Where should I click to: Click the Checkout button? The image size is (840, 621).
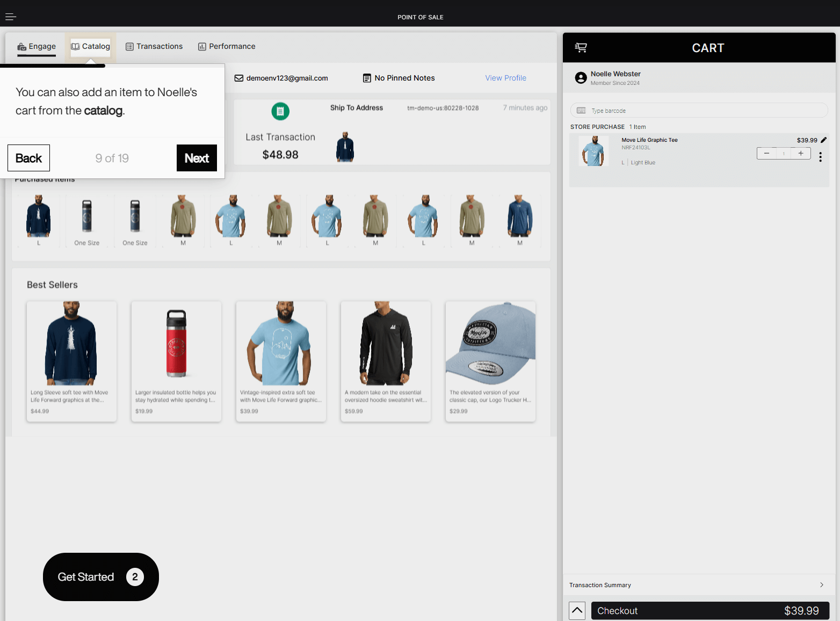(x=710, y=611)
